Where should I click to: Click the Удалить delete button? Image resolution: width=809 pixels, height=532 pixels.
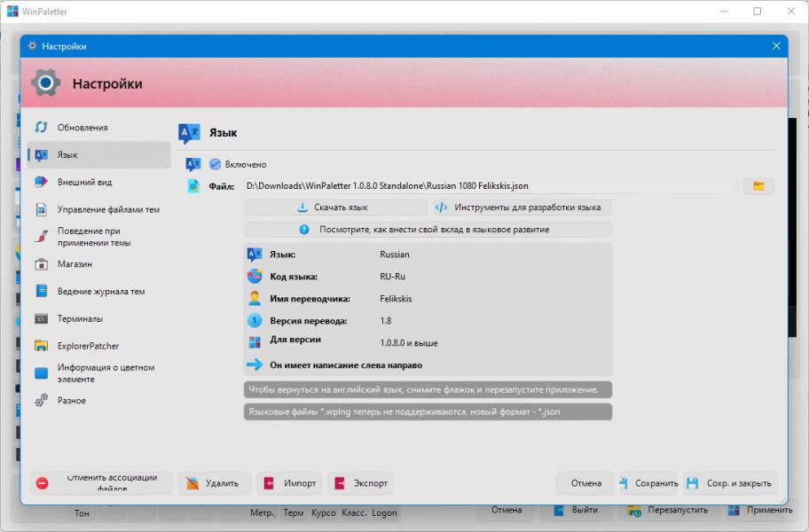[215, 483]
